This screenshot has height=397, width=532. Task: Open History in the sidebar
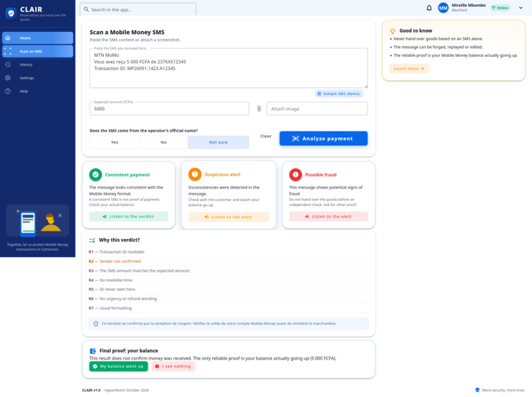pyautogui.click(x=37, y=64)
